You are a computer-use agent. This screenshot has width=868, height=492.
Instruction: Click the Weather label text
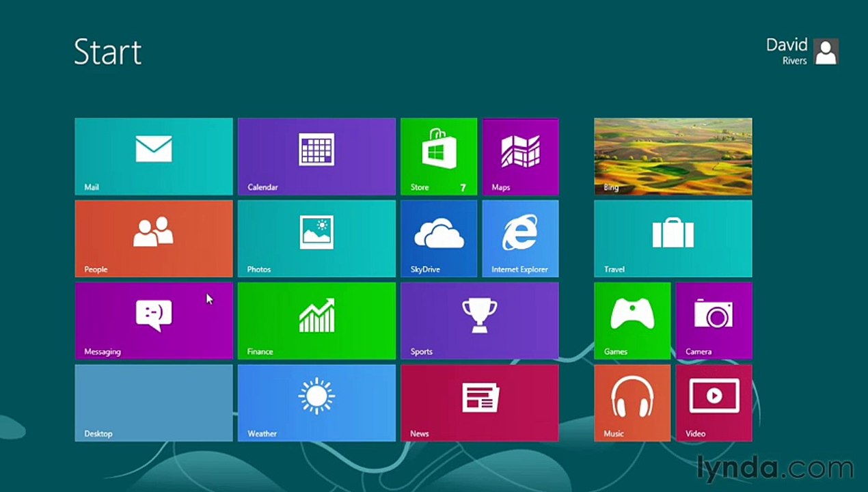(x=262, y=434)
